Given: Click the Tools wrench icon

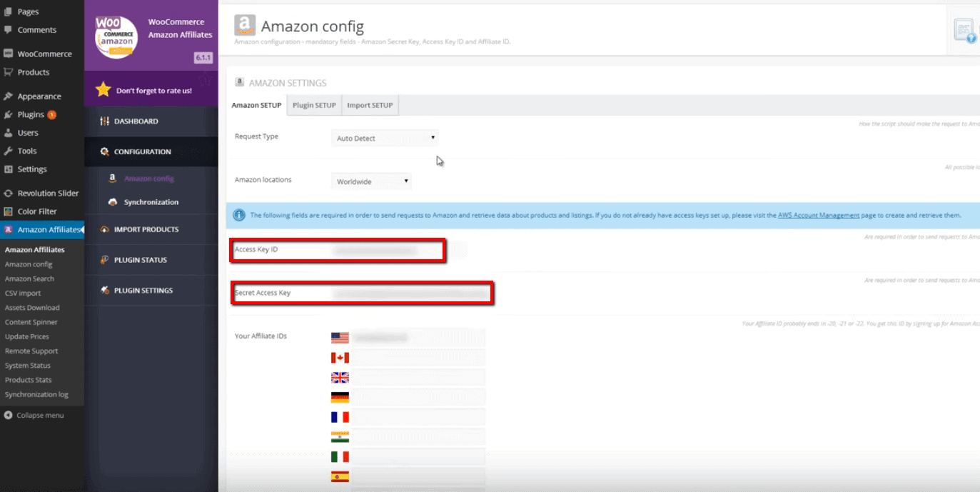Looking at the screenshot, I should click(8, 151).
